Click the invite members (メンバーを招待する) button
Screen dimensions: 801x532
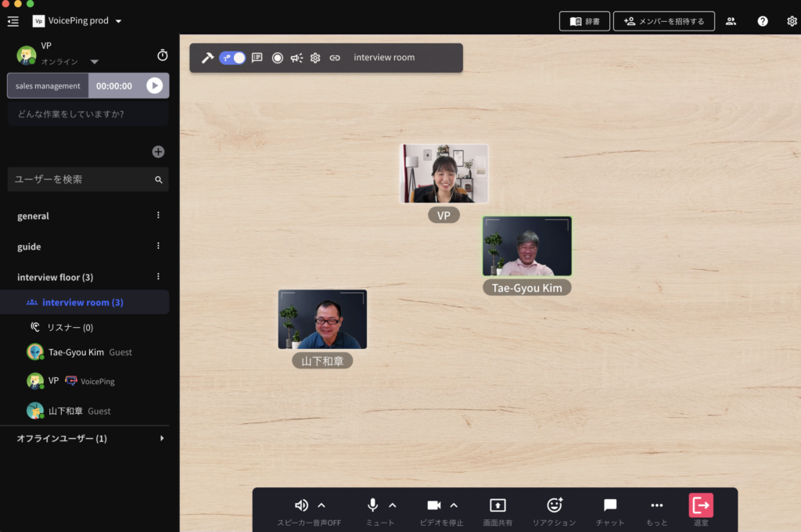pyautogui.click(x=664, y=21)
